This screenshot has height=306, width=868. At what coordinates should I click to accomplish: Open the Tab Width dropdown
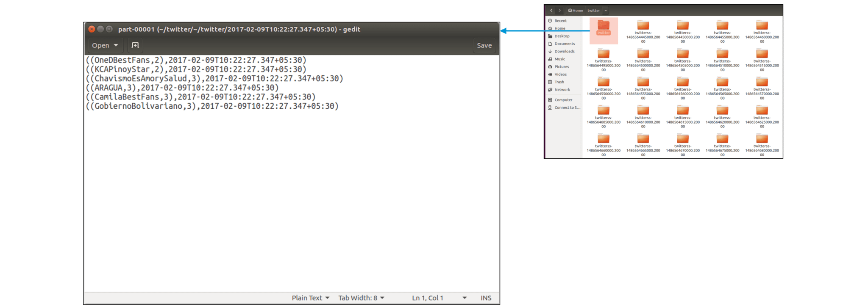pyautogui.click(x=361, y=298)
